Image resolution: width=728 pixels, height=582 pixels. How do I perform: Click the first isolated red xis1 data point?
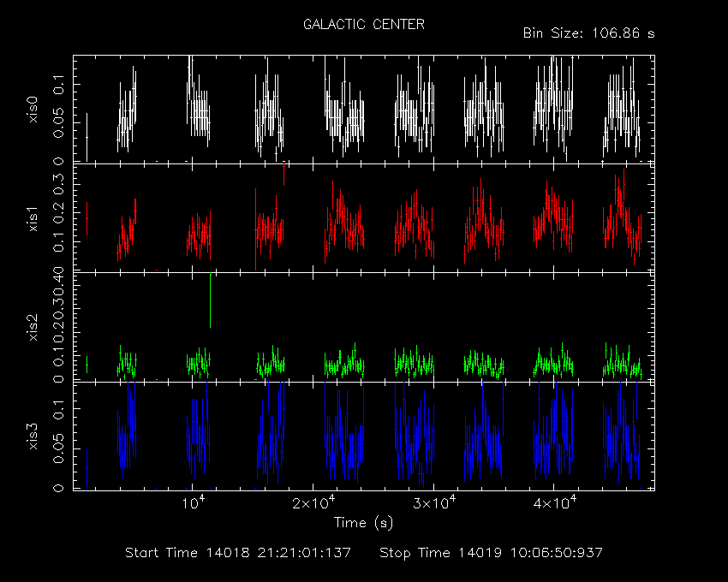[x=87, y=218]
